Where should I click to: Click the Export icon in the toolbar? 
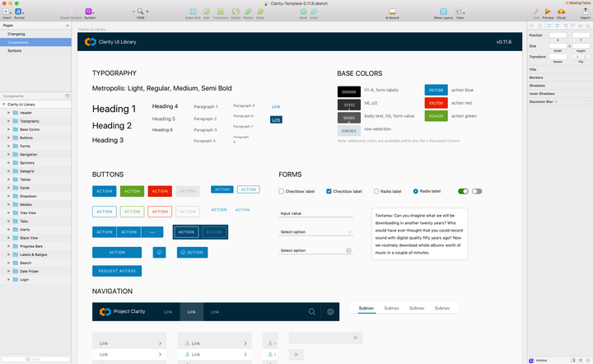click(585, 12)
